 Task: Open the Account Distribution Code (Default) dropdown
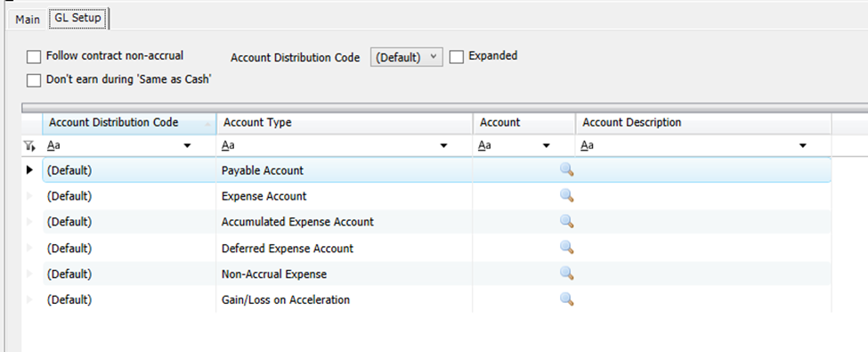pyautogui.click(x=406, y=57)
